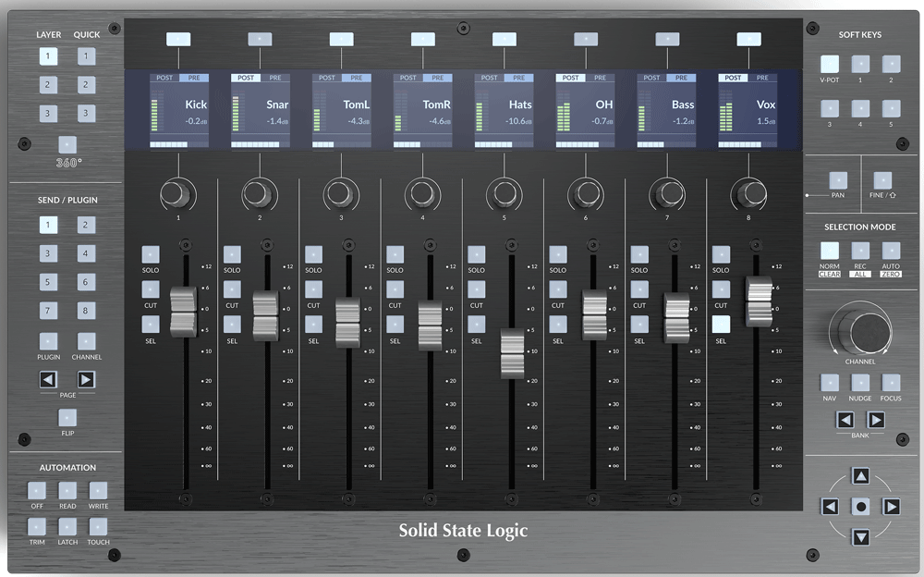Select Send/Plugin slot 1
924x577 pixels.
click(x=48, y=225)
